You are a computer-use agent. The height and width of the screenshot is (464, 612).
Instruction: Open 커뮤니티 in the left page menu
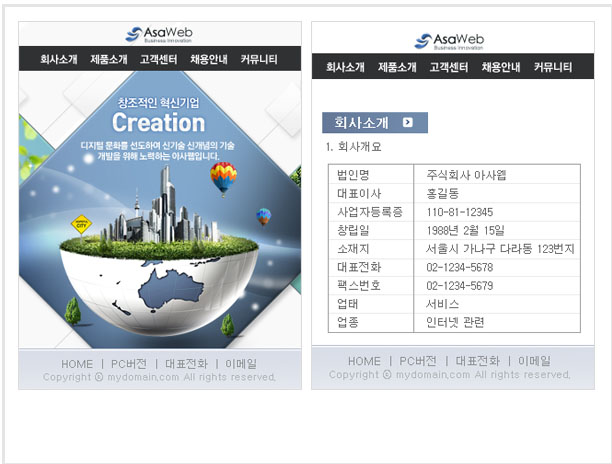click(x=259, y=59)
